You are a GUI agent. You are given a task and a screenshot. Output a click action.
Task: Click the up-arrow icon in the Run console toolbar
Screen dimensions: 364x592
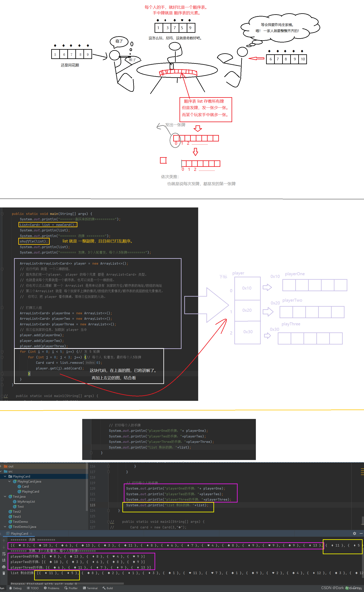[x=4, y=541]
